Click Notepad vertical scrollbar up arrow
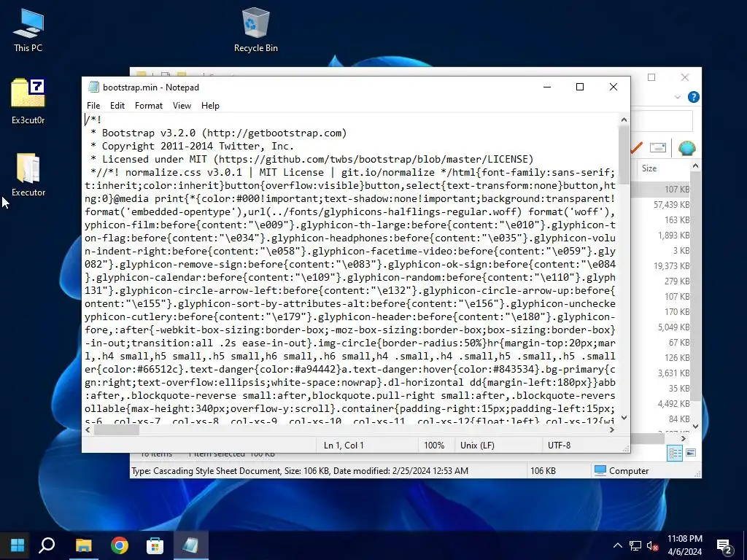The image size is (747, 560). [624, 120]
